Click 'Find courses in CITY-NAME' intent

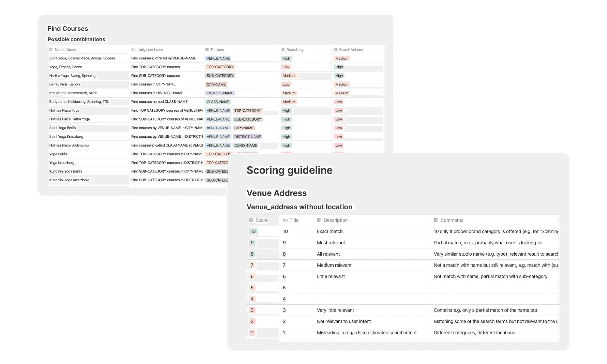pos(153,84)
